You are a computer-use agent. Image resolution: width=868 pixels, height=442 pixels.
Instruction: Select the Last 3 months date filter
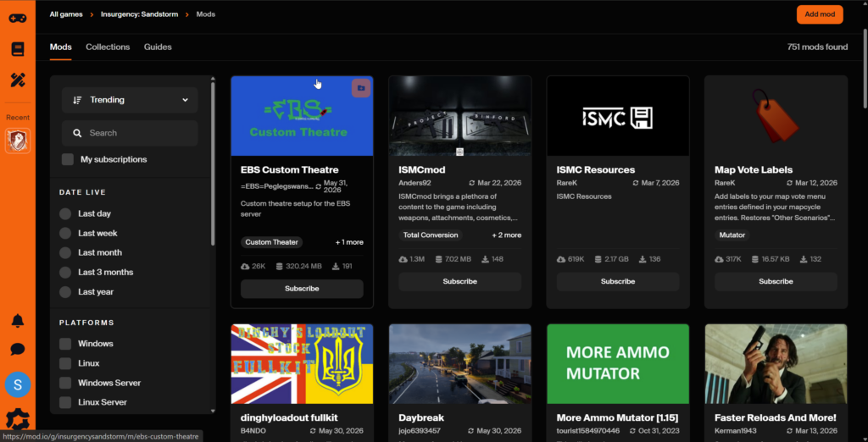65,272
